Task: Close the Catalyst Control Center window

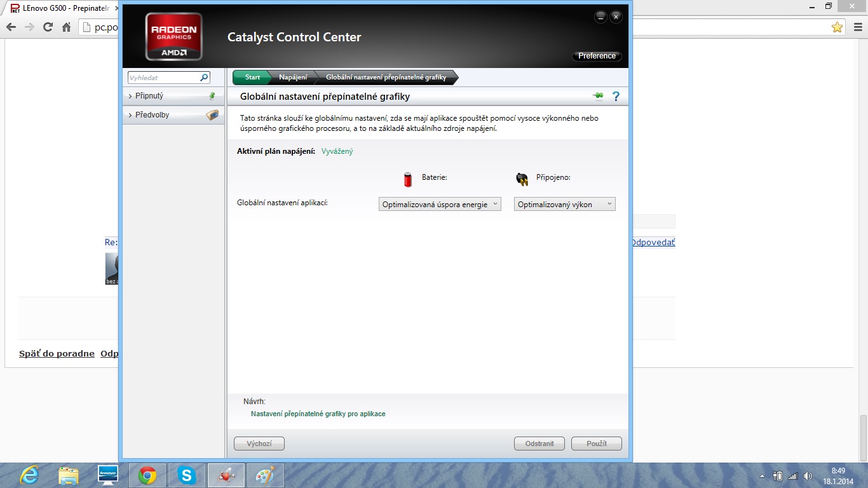Action: 616,17
